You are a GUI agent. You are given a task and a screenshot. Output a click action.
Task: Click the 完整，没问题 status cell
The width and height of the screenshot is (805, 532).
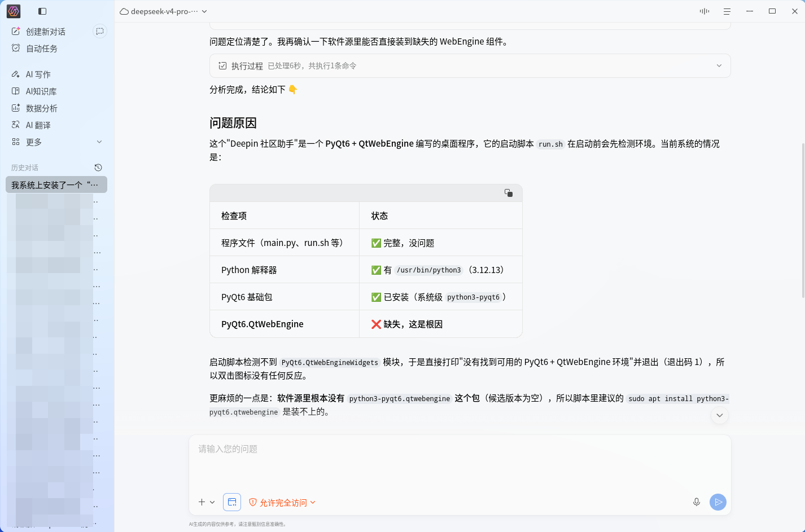440,243
